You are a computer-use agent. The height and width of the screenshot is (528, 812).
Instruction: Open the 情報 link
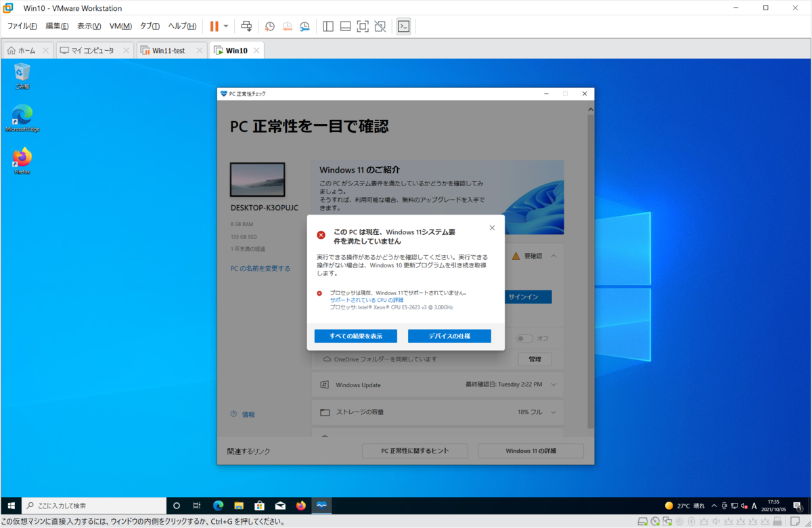pos(248,414)
